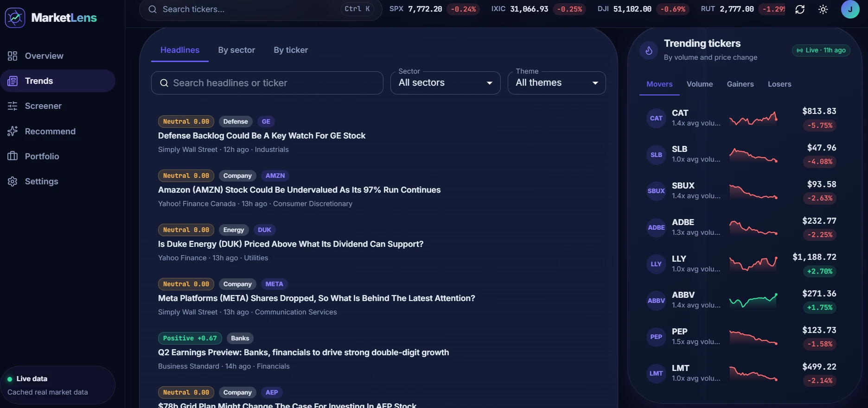The image size is (868, 408).
Task: Open the user avatar J menu
Action: click(x=850, y=9)
